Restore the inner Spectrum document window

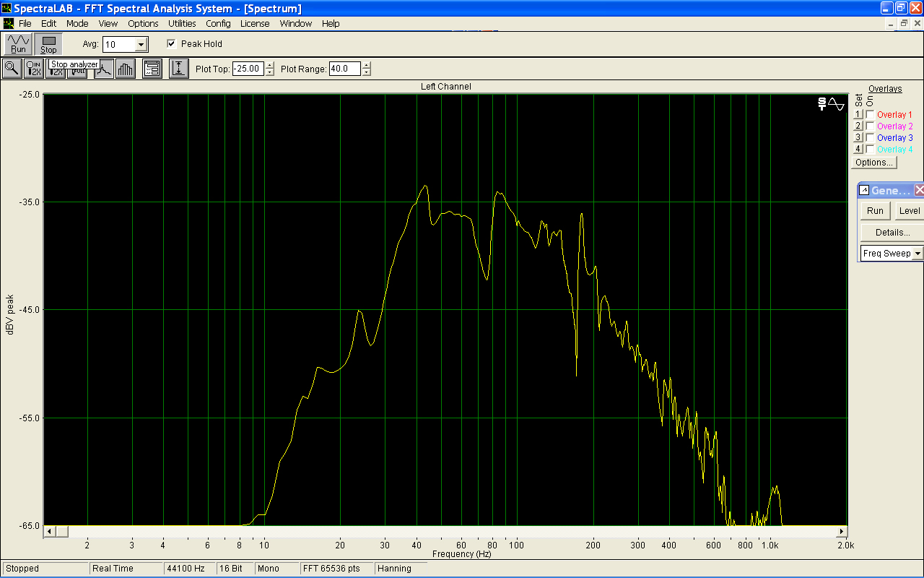pos(904,23)
